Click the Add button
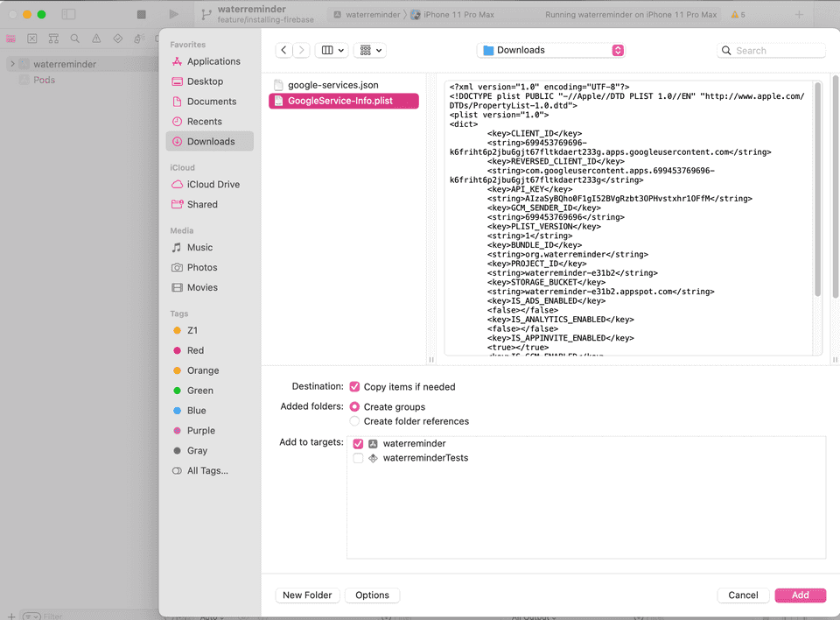 (800, 595)
